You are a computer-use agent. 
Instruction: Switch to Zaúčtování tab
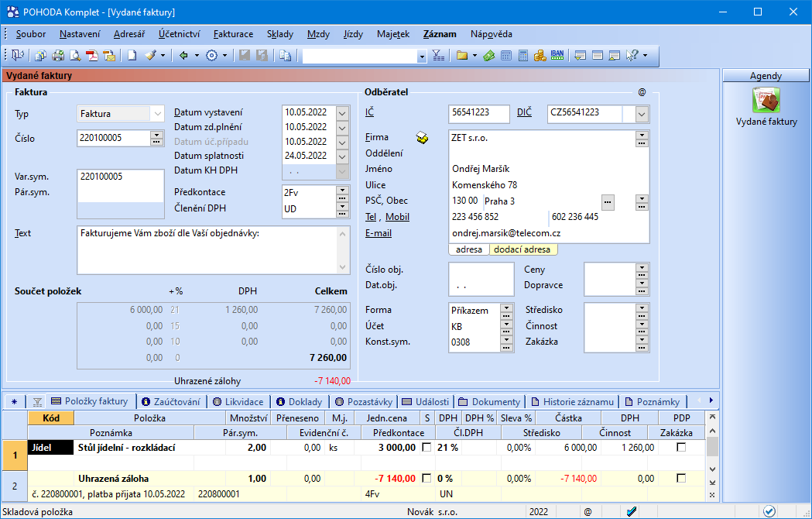pos(171,402)
